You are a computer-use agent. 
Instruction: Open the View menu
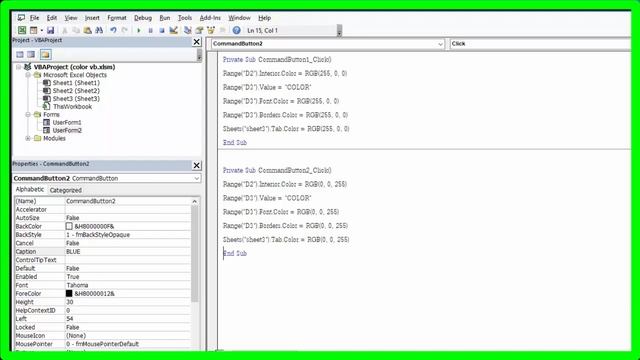(71, 18)
